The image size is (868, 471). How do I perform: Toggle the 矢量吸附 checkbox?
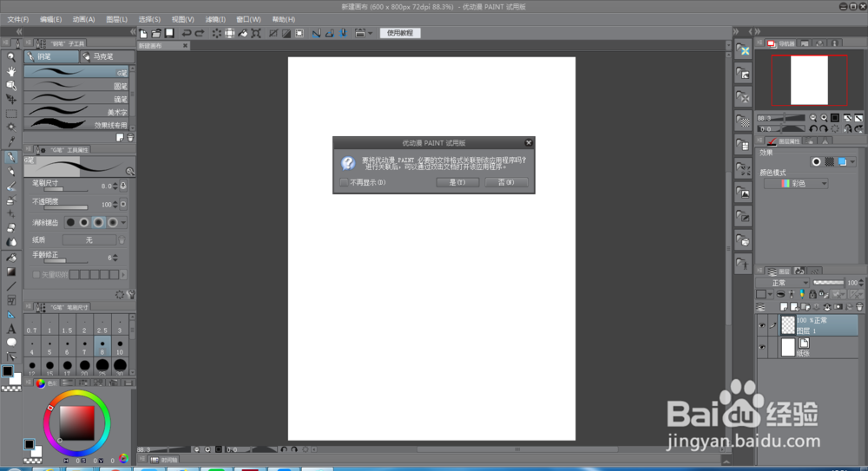[36, 274]
